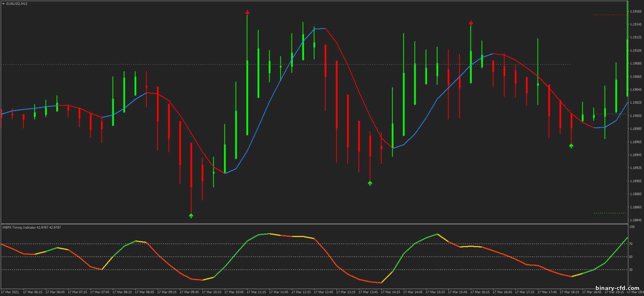This screenshot has width=644, height=296.
Task: Open the dropdown triangle beside EURUSD,M15
Action: tap(3, 3)
